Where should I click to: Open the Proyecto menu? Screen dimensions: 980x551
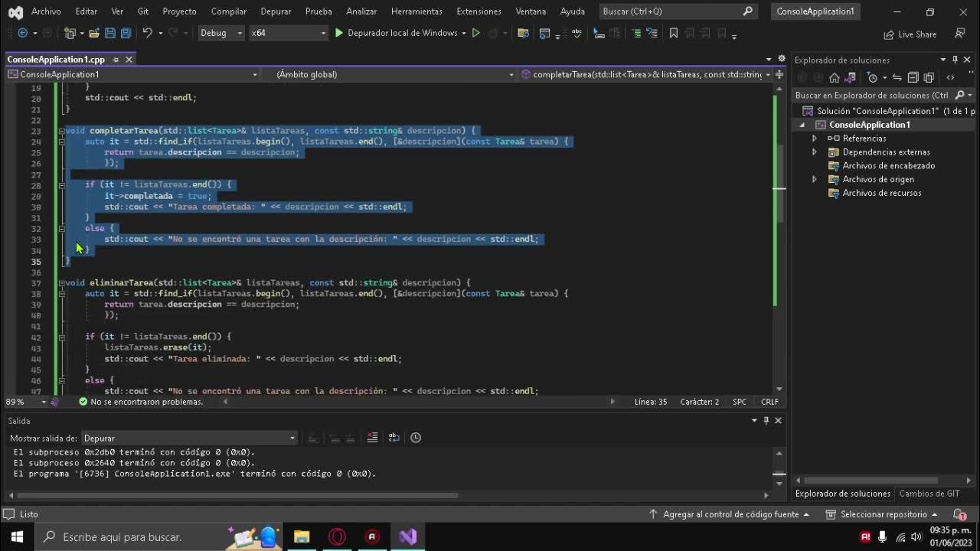[178, 11]
